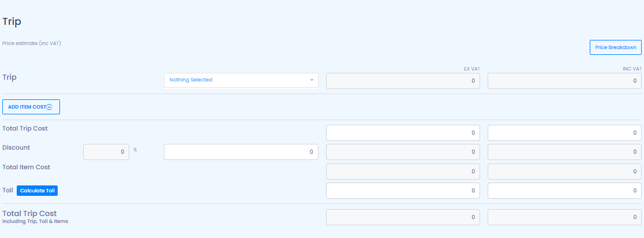
Task: Open the Price Breakdown
Action: click(x=615, y=47)
